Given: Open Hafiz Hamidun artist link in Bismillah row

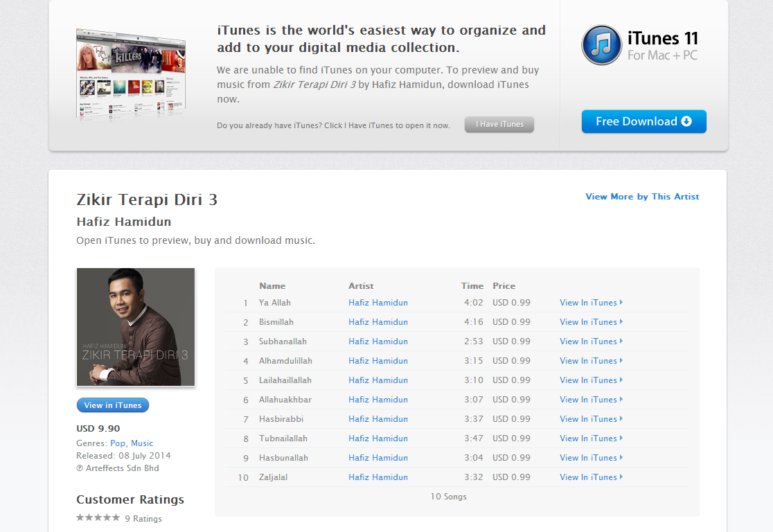Looking at the screenshot, I should click(378, 321).
